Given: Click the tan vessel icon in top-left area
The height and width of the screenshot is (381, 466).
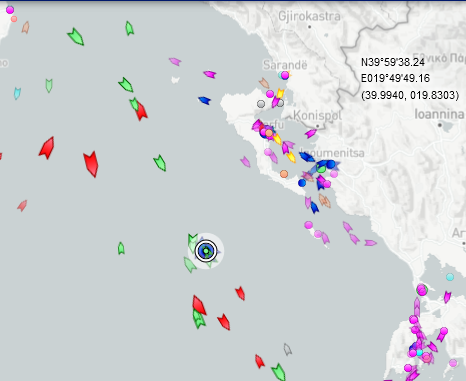Looking at the screenshot, I should [x=26, y=27].
